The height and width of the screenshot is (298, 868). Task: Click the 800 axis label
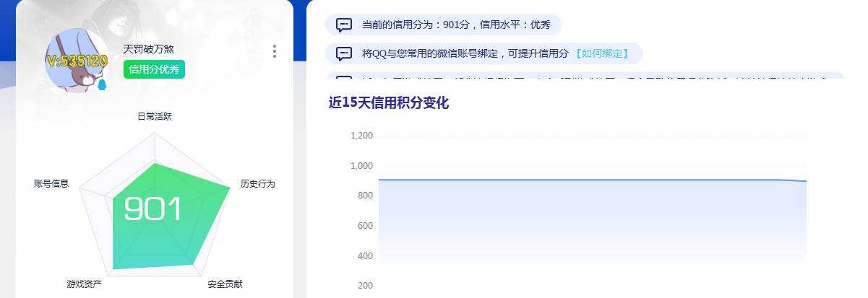coord(366,196)
